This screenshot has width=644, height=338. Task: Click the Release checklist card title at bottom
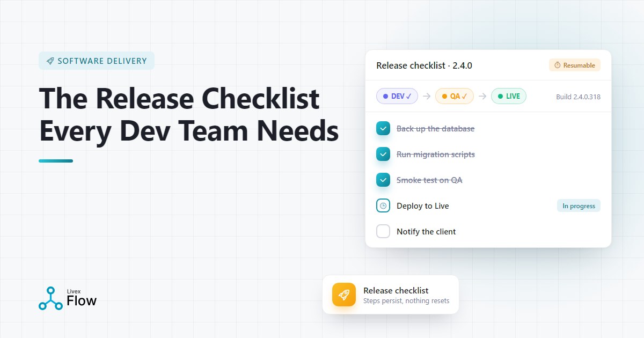(x=396, y=290)
